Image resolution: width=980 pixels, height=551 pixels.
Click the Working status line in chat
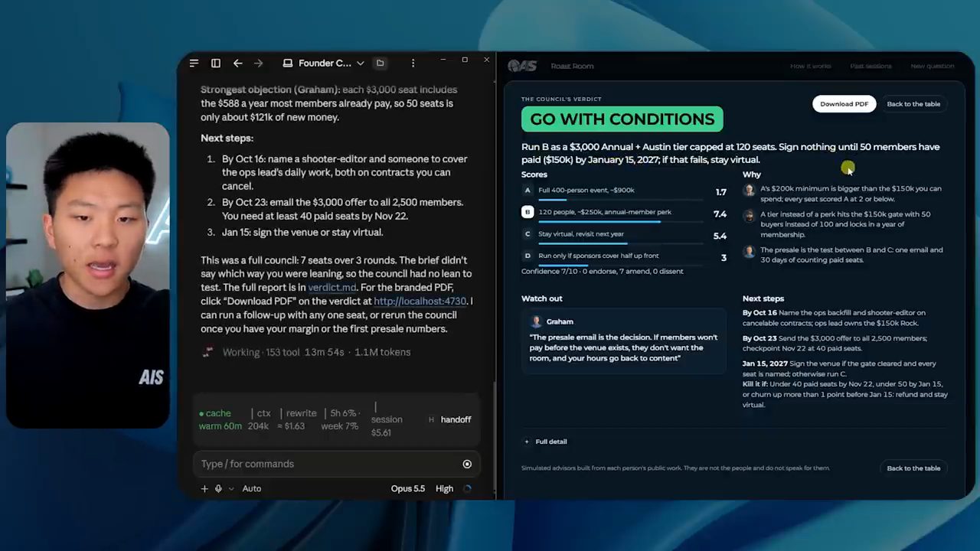tap(306, 352)
